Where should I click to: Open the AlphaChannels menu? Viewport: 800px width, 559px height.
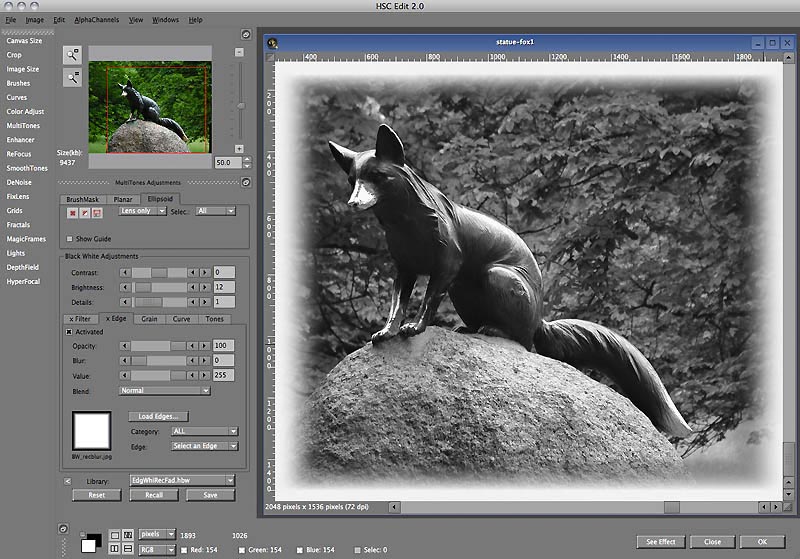96,20
